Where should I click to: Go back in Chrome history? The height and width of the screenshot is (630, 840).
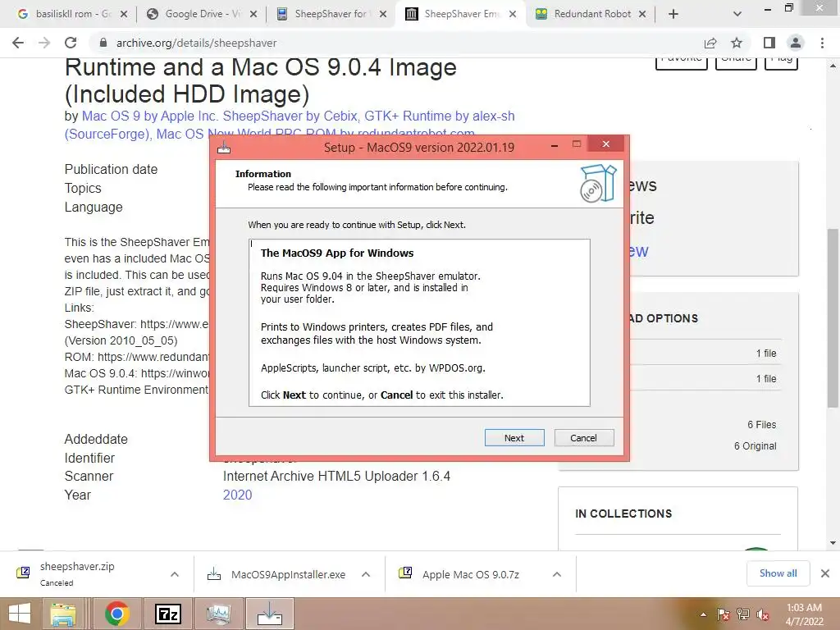(18, 43)
